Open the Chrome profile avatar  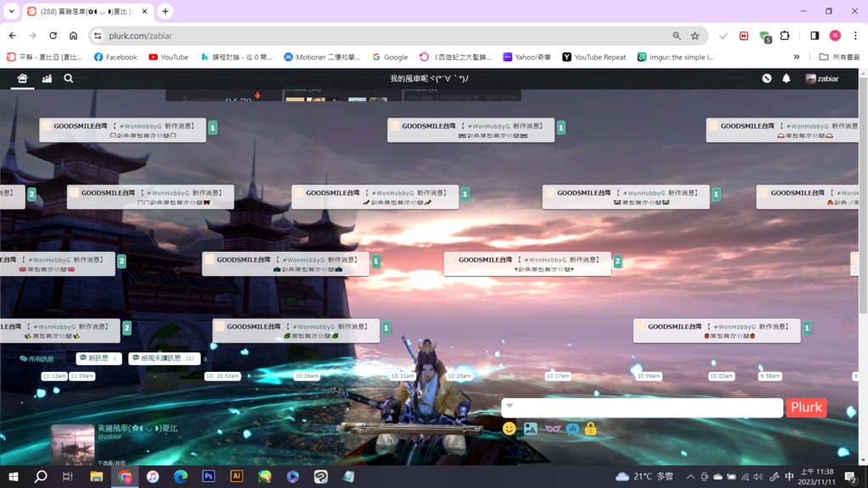pos(835,36)
